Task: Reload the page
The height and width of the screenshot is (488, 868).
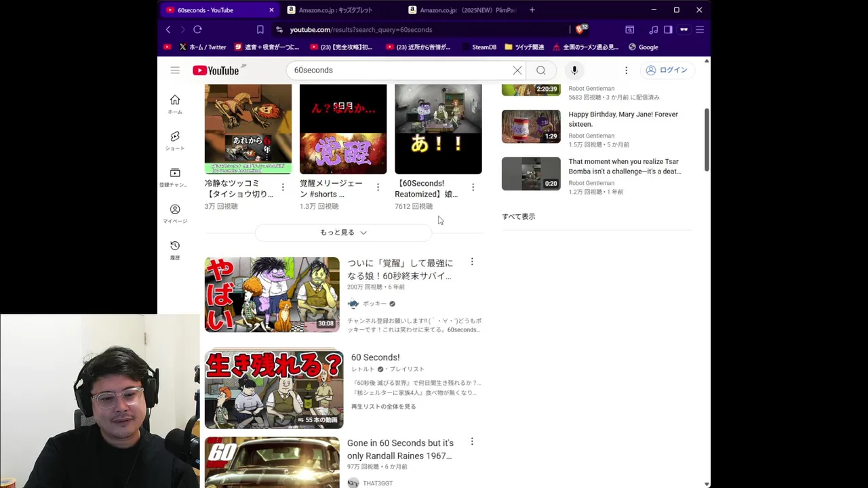Action: tap(197, 29)
